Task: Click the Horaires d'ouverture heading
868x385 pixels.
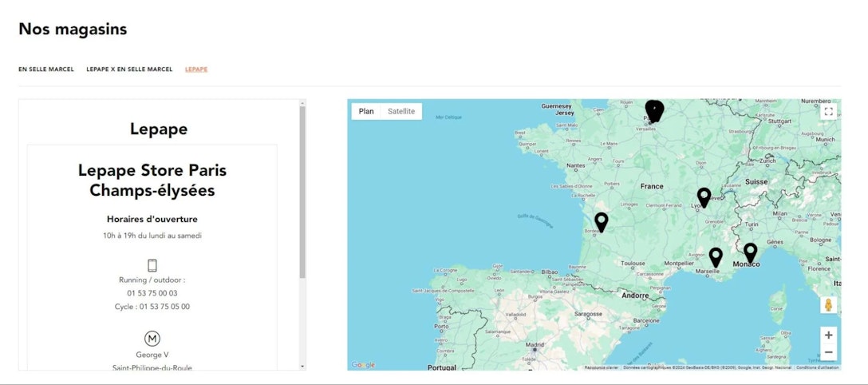Action: [152, 219]
